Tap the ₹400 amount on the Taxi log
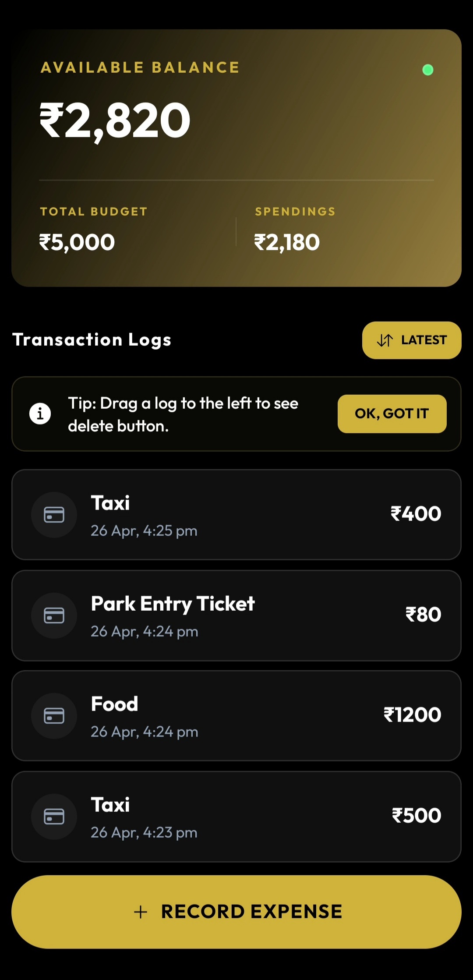Image resolution: width=473 pixels, height=980 pixels. (x=416, y=514)
